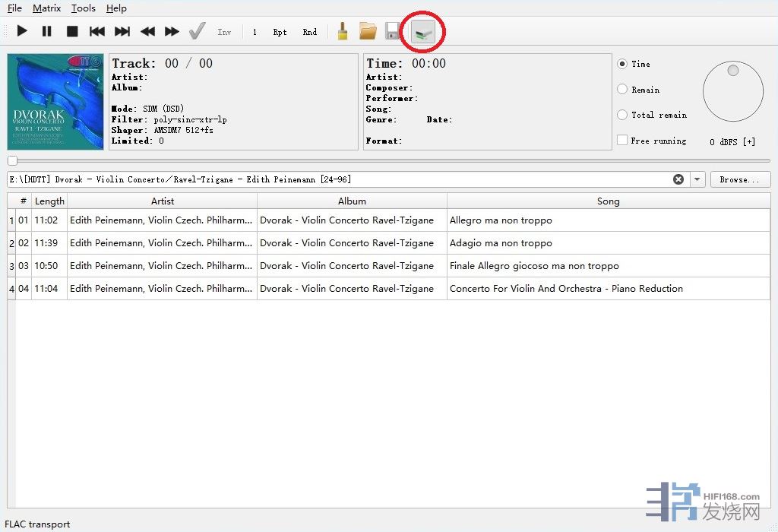
Task: Skip to next track icon
Action: [122, 31]
